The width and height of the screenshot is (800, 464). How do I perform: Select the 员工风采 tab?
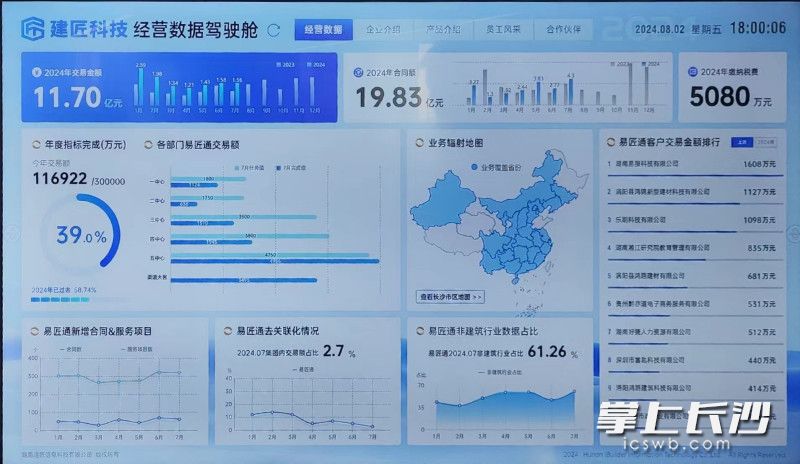coord(503,30)
